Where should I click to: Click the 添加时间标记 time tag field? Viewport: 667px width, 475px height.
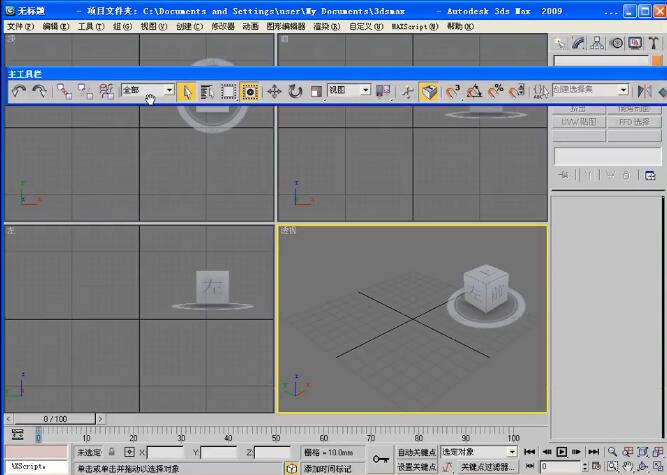coord(333,469)
